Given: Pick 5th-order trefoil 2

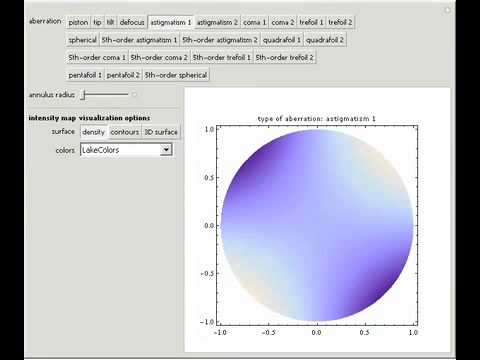Looking at the screenshot, I should pyautogui.click(x=284, y=57).
